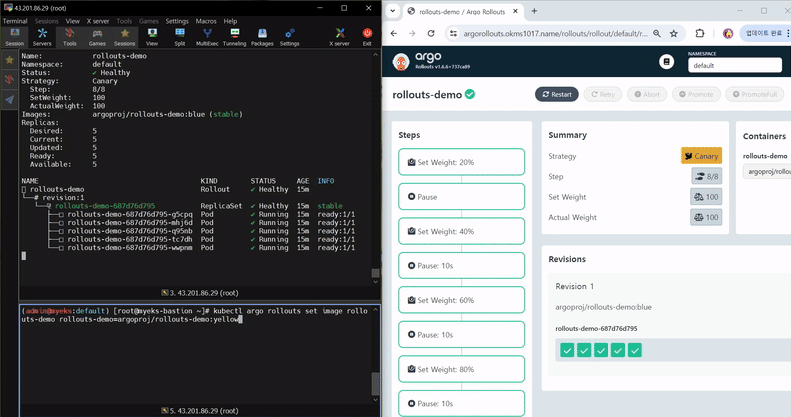
Task: Open the MultiExec toolbar icon
Action: tap(207, 37)
